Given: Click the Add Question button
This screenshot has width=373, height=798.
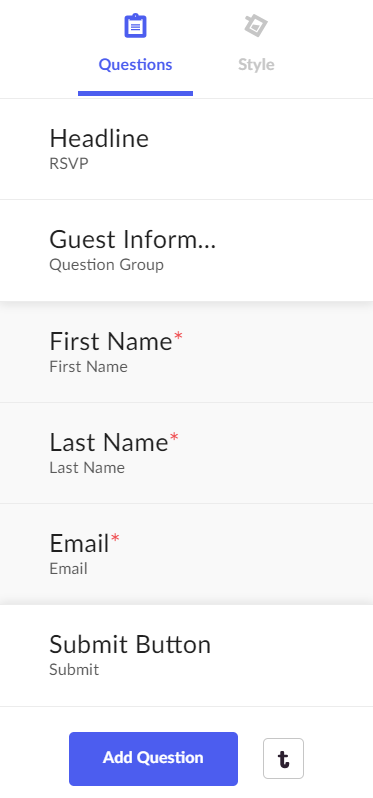Looking at the screenshot, I should [153, 758].
